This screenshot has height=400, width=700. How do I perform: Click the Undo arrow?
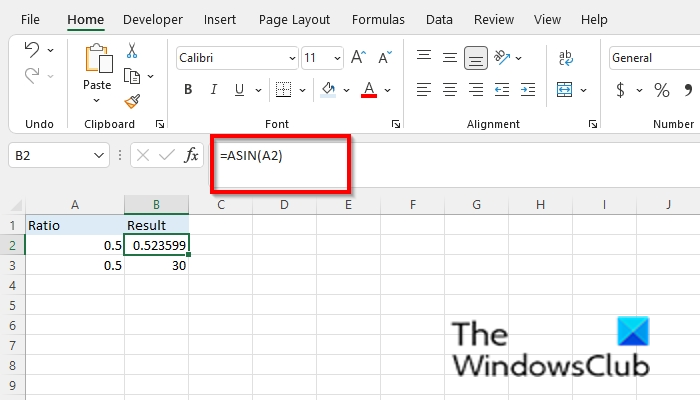pos(32,50)
